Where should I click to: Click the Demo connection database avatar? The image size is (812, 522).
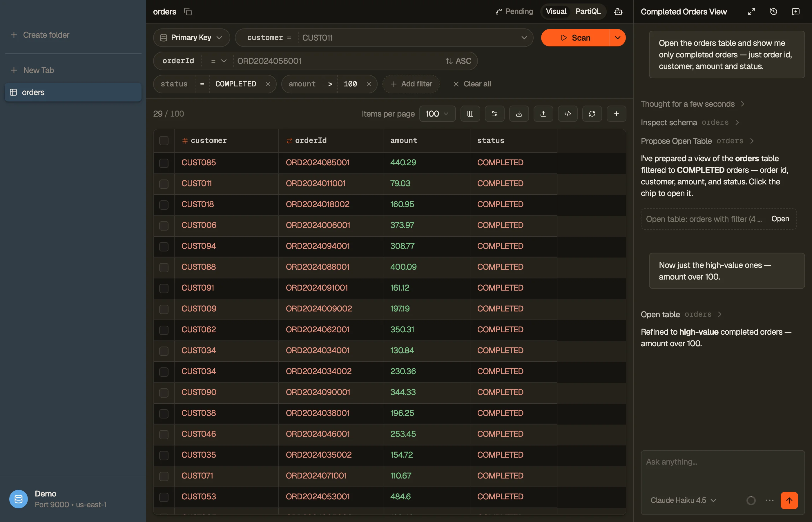tap(19, 499)
